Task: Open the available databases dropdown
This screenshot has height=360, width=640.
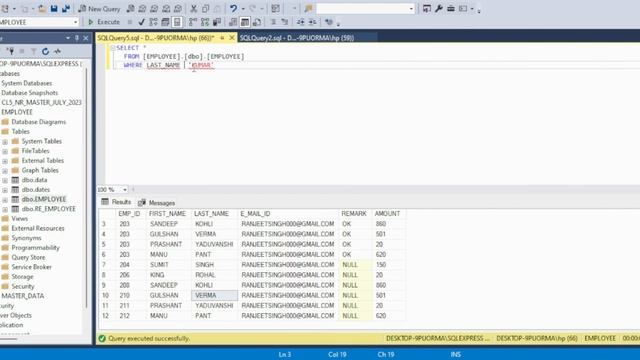Action: [x=76, y=22]
